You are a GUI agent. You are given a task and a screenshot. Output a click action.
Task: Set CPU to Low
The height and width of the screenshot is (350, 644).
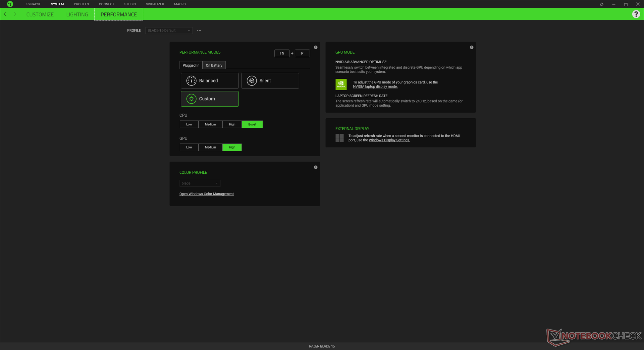pyautogui.click(x=189, y=124)
